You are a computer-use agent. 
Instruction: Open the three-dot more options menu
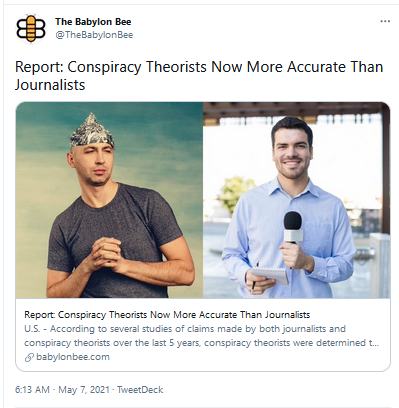coord(385,21)
